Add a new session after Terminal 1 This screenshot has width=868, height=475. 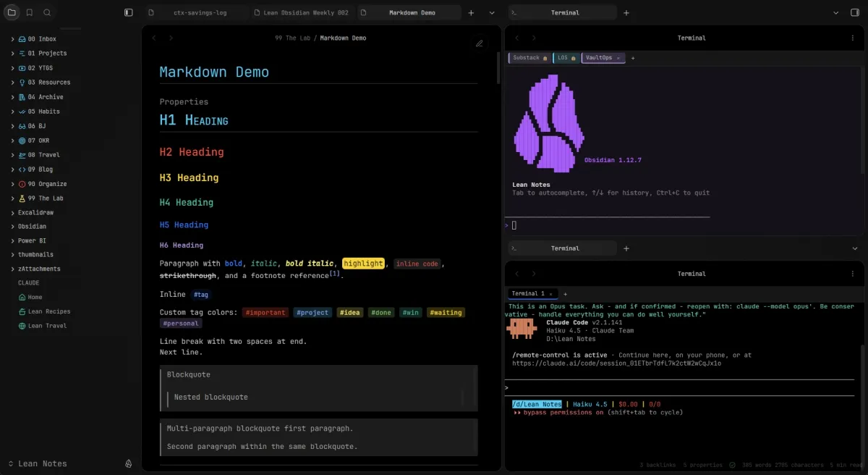click(x=565, y=294)
